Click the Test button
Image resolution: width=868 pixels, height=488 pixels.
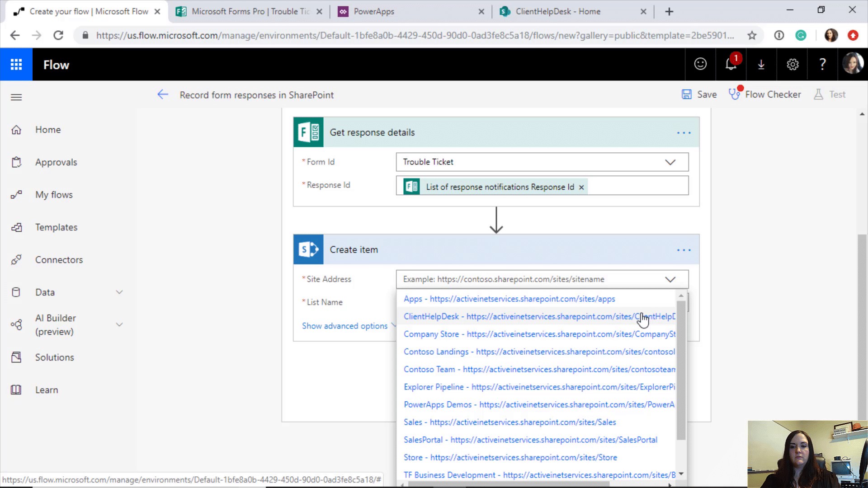[830, 94]
